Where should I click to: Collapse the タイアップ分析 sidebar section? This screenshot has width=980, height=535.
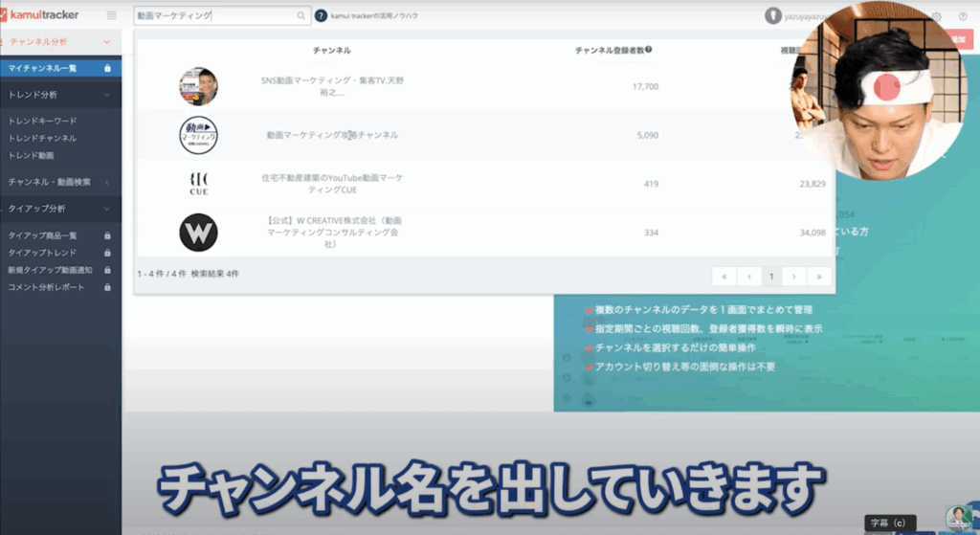click(x=107, y=209)
